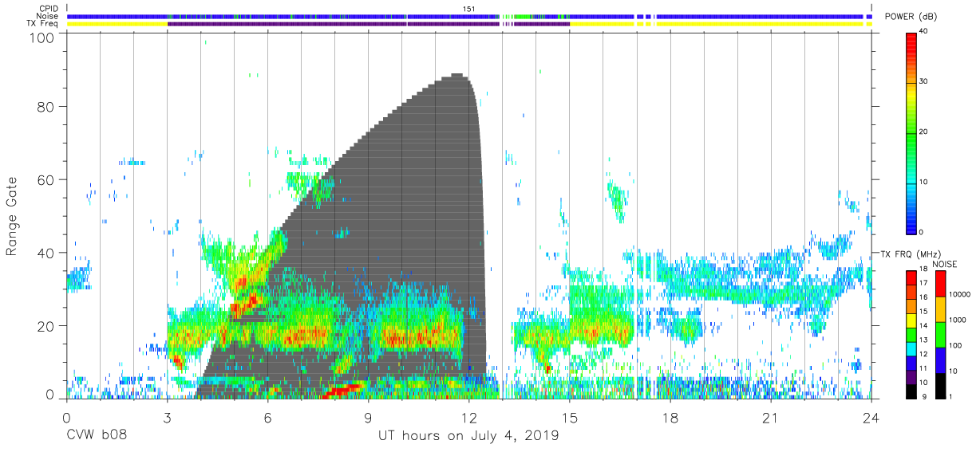The image size is (980, 452).
Task: Click the 100 tick on the Range Gate axis
Action: tap(43, 37)
